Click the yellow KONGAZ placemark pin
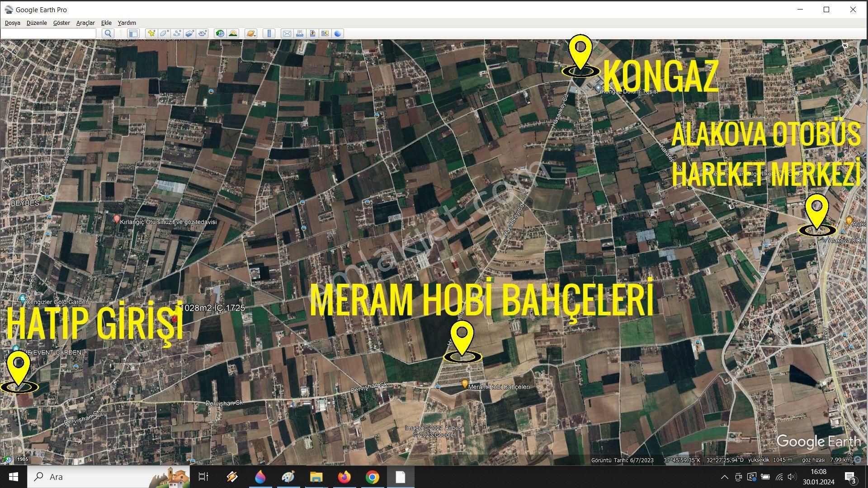868x488 pixels. [580, 55]
